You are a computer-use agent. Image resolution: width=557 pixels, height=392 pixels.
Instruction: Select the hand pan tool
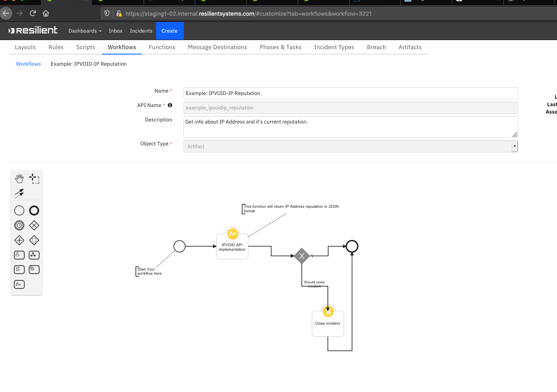coord(19,178)
